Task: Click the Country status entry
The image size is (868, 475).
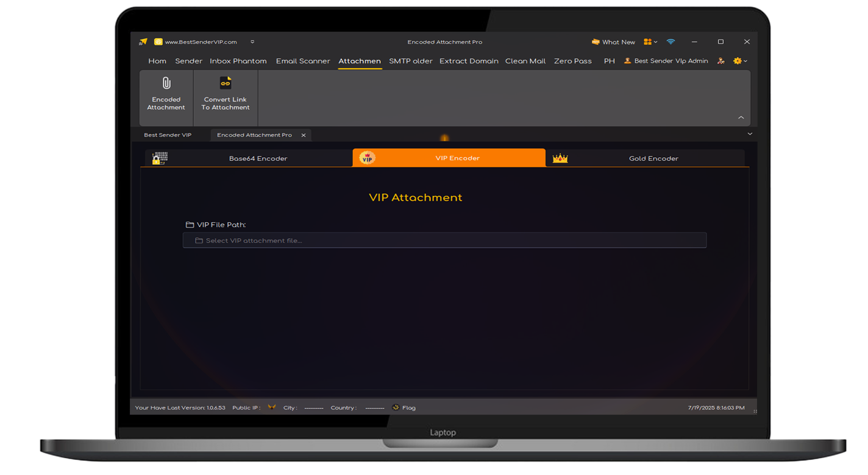Action: [x=357, y=408]
